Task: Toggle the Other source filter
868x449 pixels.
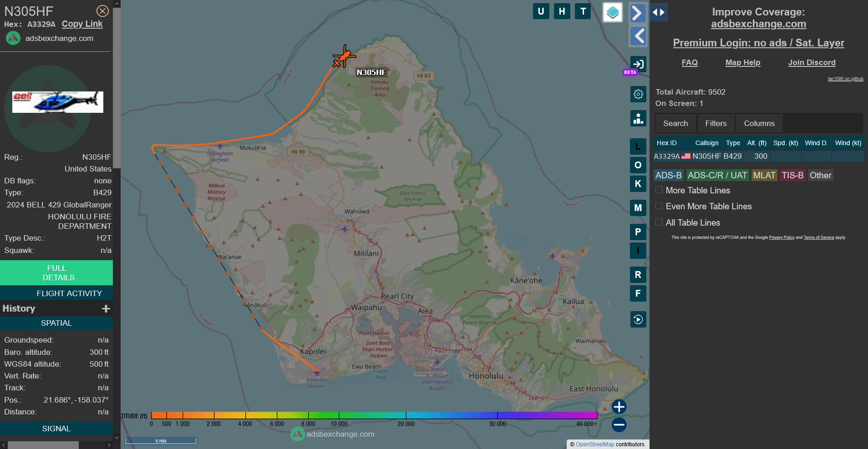Action: coord(821,175)
